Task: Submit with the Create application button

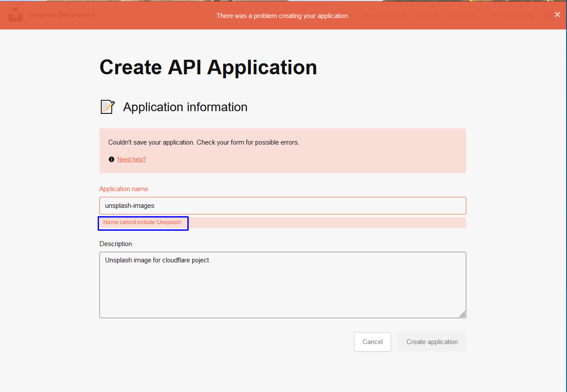Action: coord(432,342)
